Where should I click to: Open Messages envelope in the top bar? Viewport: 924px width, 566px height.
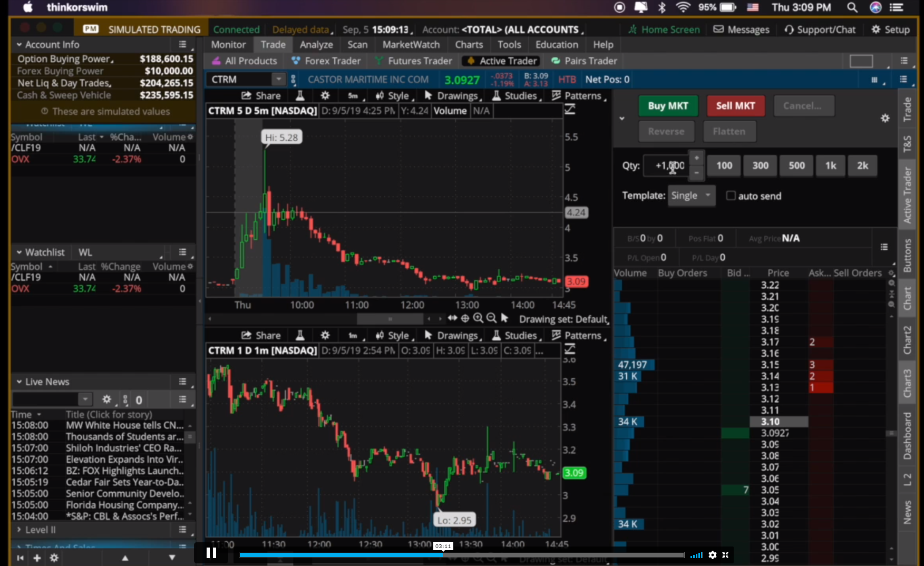click(x=741, y=30)
